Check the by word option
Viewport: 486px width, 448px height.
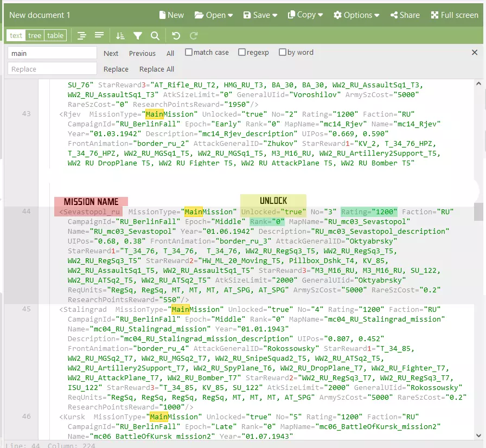[283, 53]
